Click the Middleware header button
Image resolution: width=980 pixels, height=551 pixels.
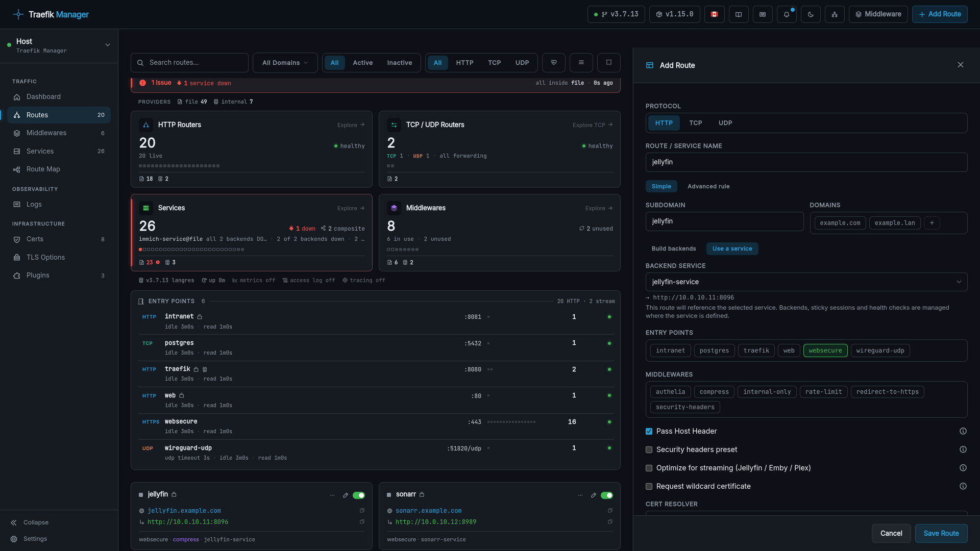point(878,14)
